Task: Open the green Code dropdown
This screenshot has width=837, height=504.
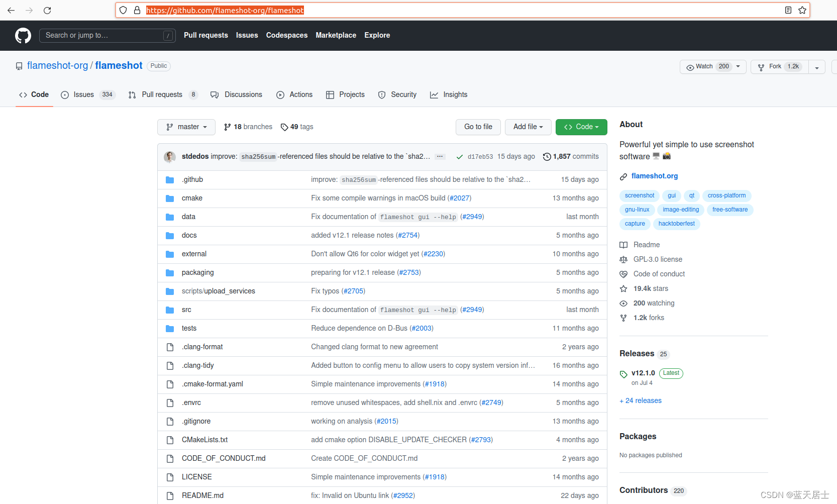Action: tap(581, 127)
